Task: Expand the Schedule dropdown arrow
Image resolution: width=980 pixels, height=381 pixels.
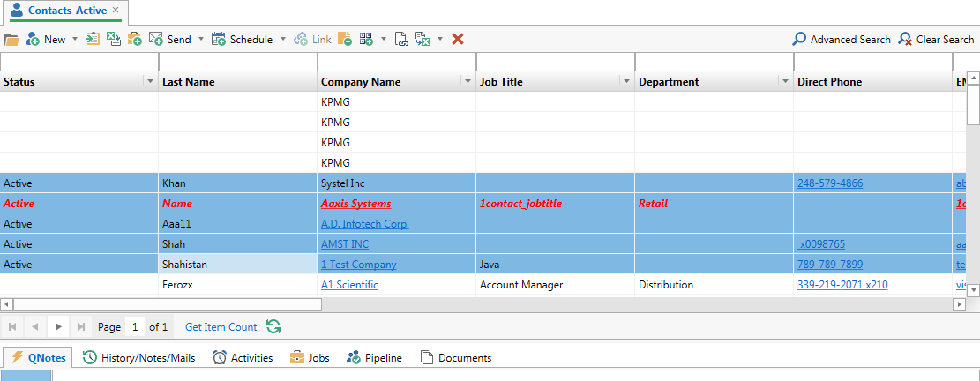Action: 282,40
